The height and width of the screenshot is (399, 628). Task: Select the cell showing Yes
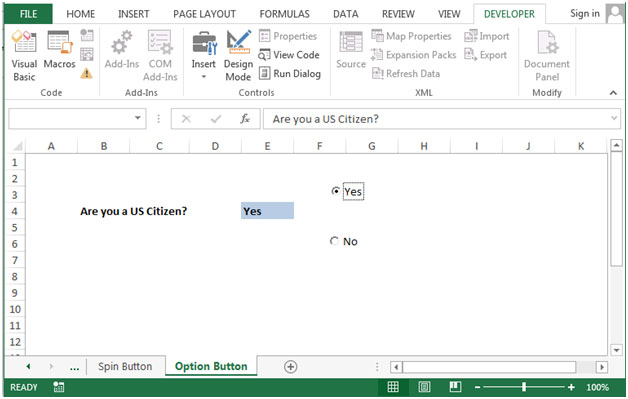[x=267, y=211]
